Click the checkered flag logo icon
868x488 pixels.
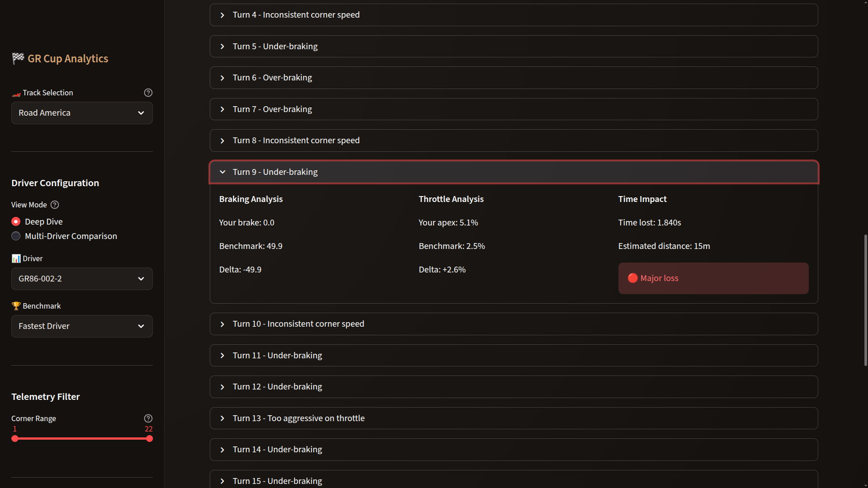[x=18, y=58]
